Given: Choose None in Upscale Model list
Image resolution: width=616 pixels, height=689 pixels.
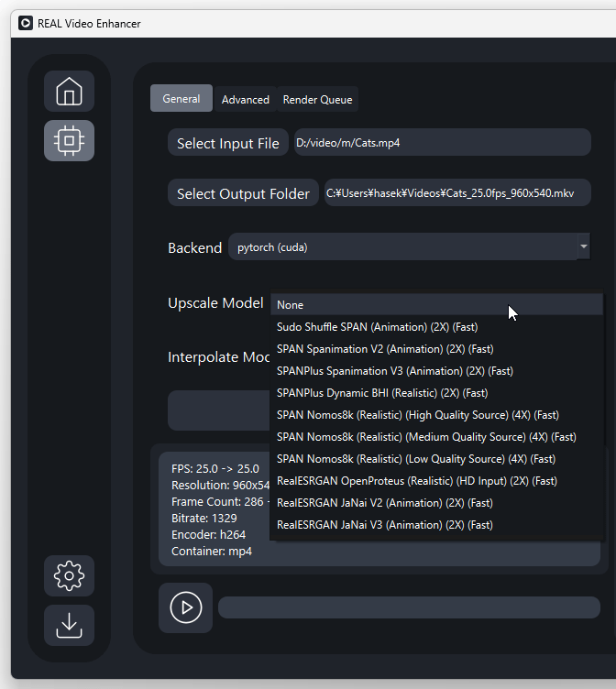Looking at the screenshot, I should coord(436,305).
